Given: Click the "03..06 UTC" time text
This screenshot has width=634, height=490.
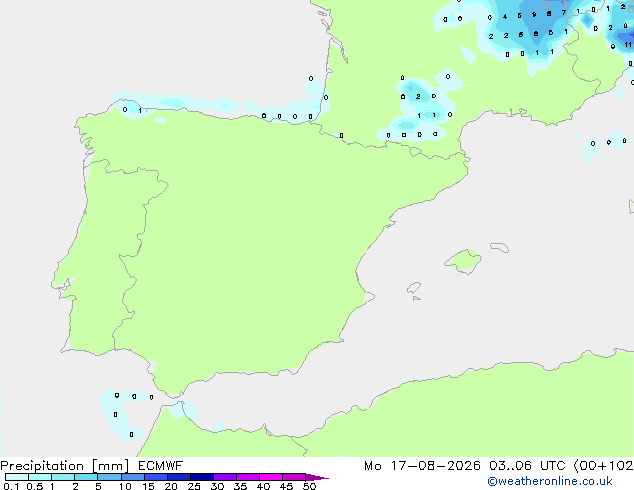Looking at the screenshot, I should point(527,466).
